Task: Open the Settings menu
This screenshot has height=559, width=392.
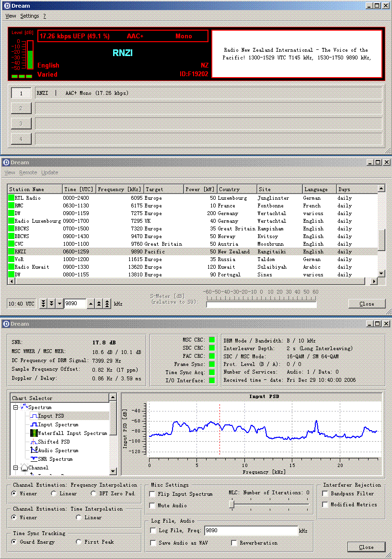Action: click(29, 16)
